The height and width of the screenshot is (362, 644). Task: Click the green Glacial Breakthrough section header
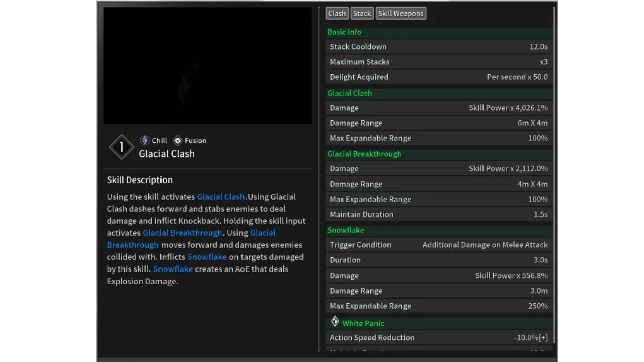click(364, 154)
